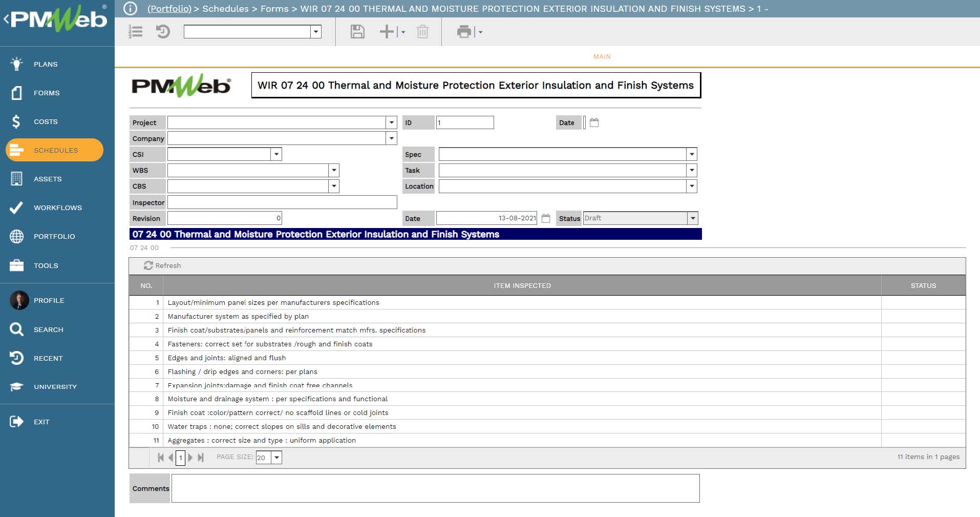Screen dimensions: 980x517
Task: Open the numbered list view icon
Action: (x=136, y=32)
